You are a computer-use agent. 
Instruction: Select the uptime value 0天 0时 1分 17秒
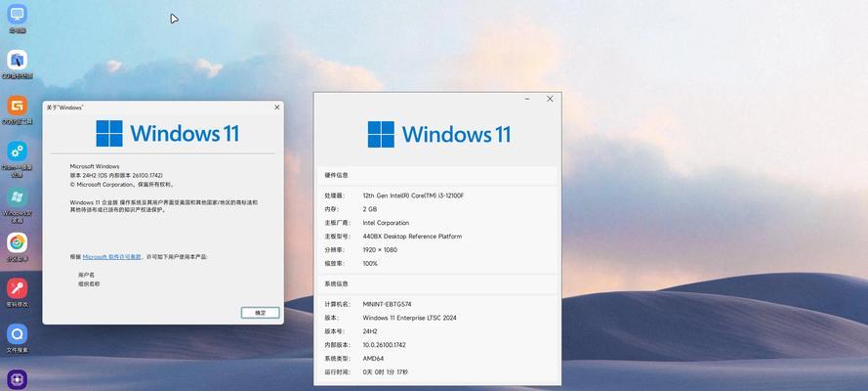(x=386, y=372)
